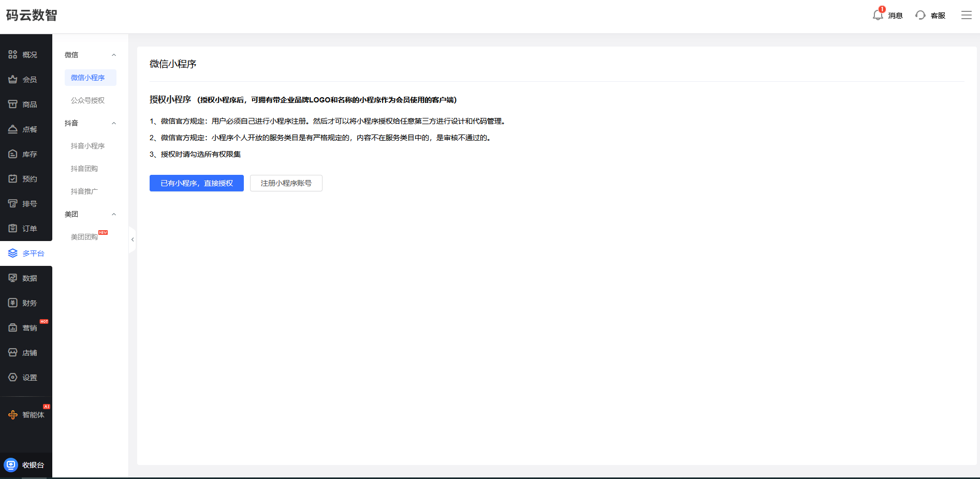Open the 客服 headset icon
The width and height of the screenshot is (980, 479).
click(x=920, y=15)
